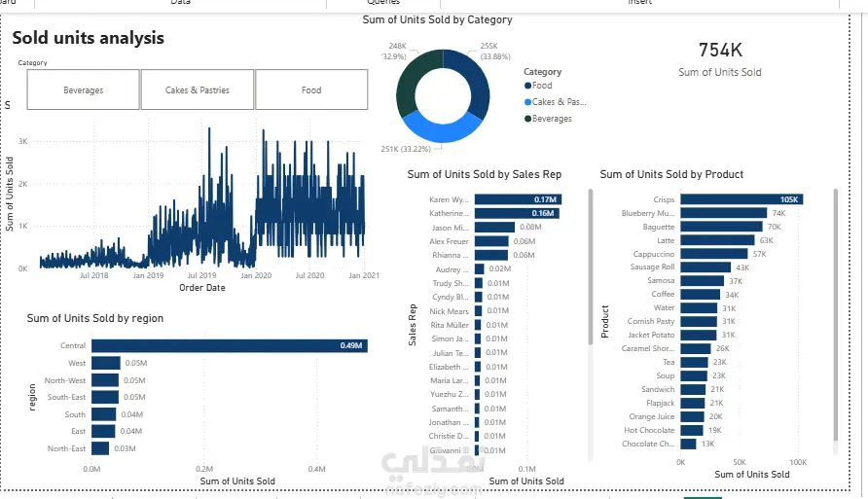868x499 pixels.
Task: Click Cakes & Pas... legend marker
Action: [527, 102]
